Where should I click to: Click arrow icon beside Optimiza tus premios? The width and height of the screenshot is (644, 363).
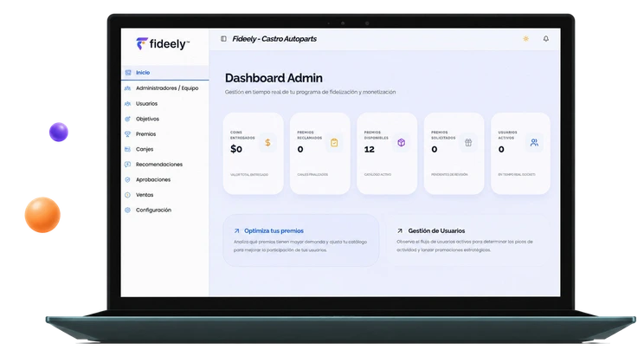coord(236,231)
